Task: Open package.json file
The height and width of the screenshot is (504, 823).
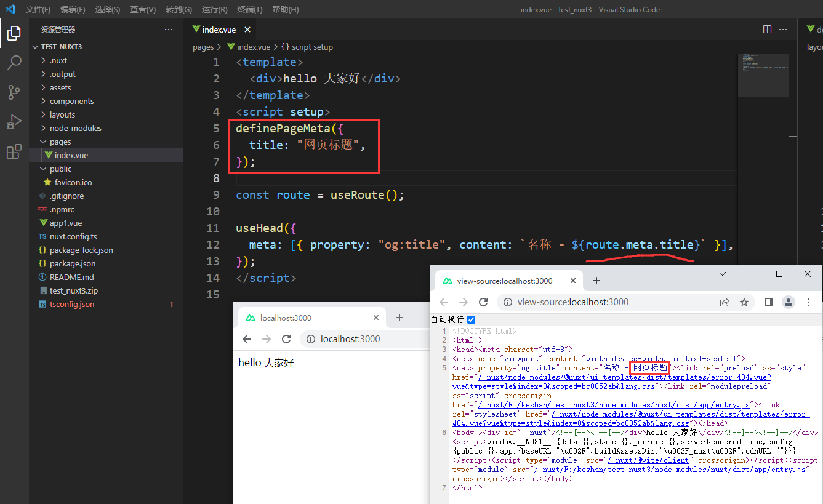Action: pos(73,263)
